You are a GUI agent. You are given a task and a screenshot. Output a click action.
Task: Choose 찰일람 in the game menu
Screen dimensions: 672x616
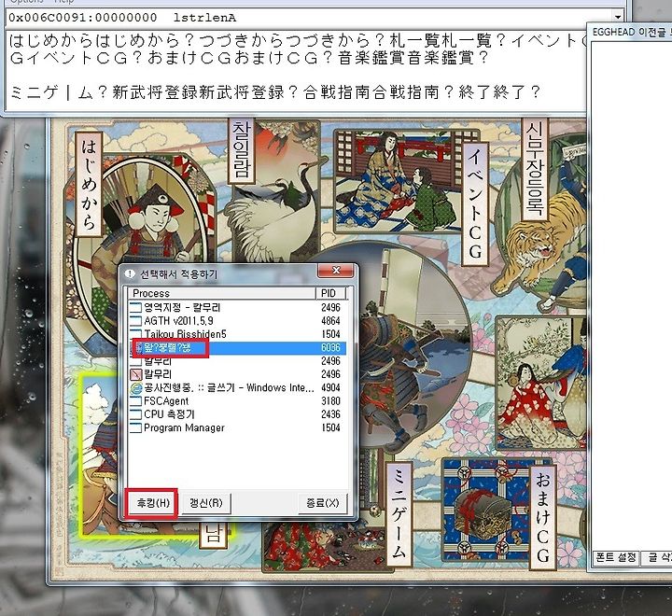pos(242,150)
